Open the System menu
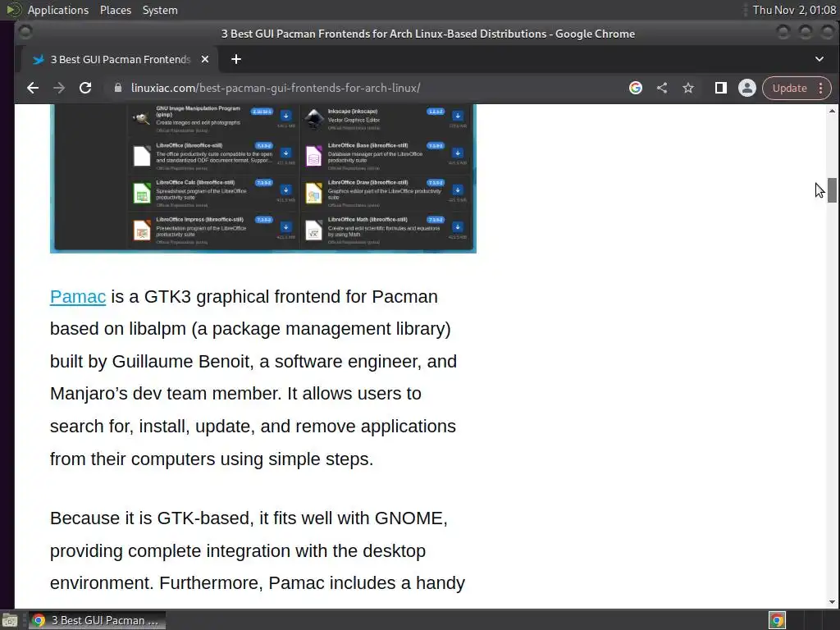The height and width of the screenshot is (630, 840). point(160,10)
